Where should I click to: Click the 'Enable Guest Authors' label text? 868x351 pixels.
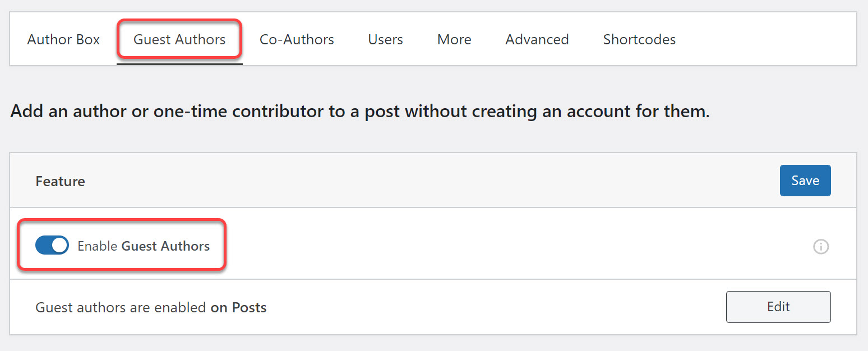[144, 246]
